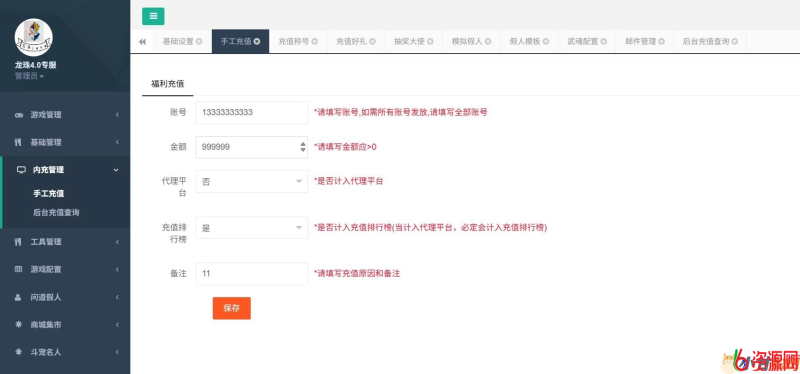The height and width of the screenshot is (374, 800).
Task: Open the 代理平台 dropdown showing 否
Action: tap(252, 182)
